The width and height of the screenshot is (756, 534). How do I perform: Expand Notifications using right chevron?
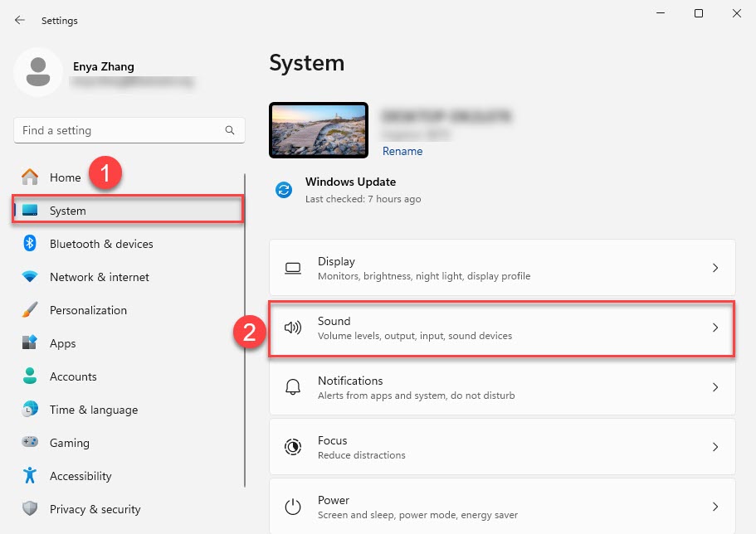[715, 387]
